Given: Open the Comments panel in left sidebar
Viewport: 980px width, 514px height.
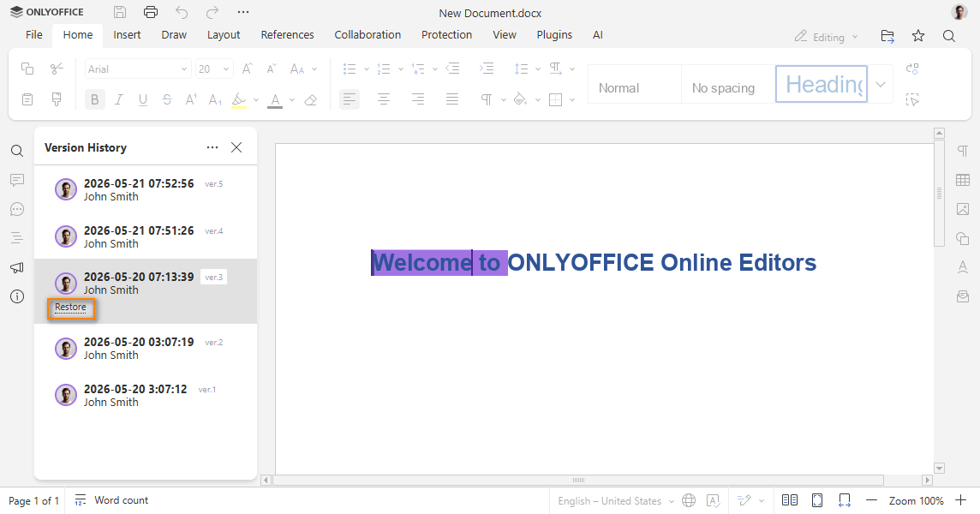Looking at the screenshot, I should tap(17, 180).
